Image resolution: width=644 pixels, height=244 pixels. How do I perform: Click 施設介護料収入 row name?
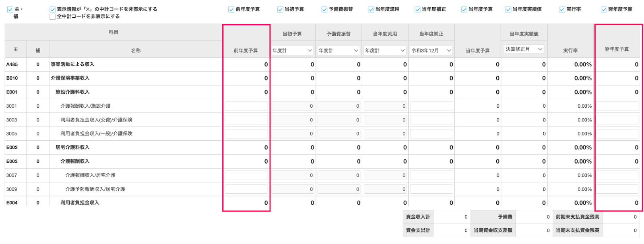tap(72, 92)
